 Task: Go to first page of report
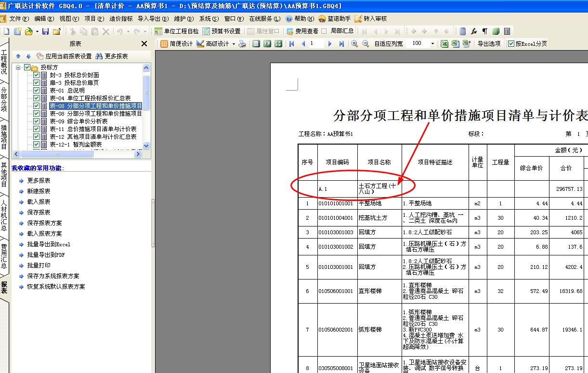click(292, 44)
